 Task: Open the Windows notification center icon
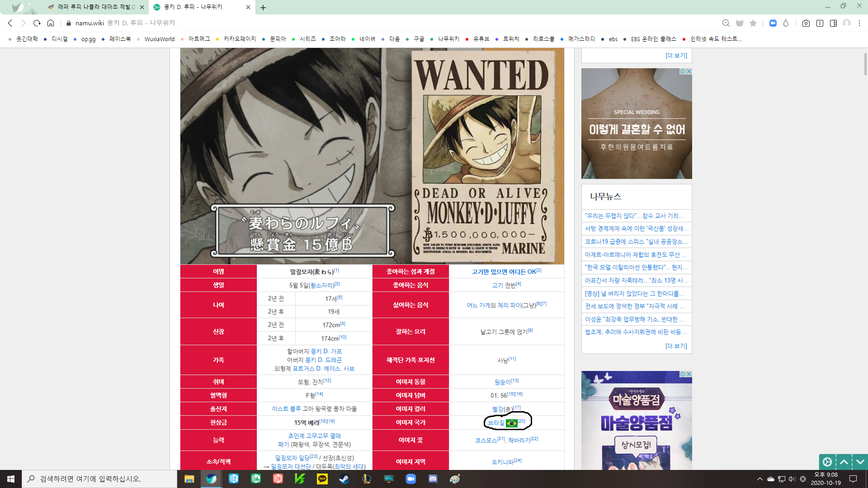coord(853,479)
